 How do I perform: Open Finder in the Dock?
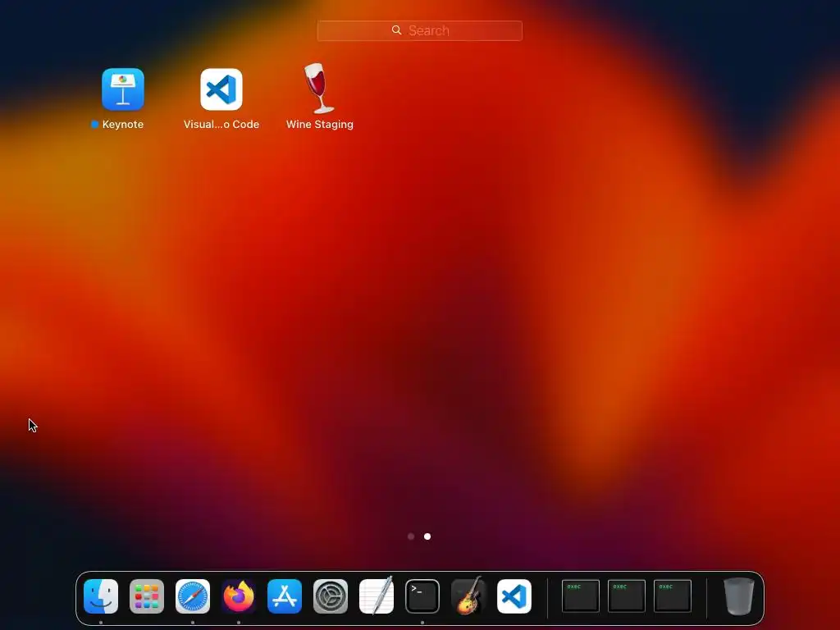101,596
